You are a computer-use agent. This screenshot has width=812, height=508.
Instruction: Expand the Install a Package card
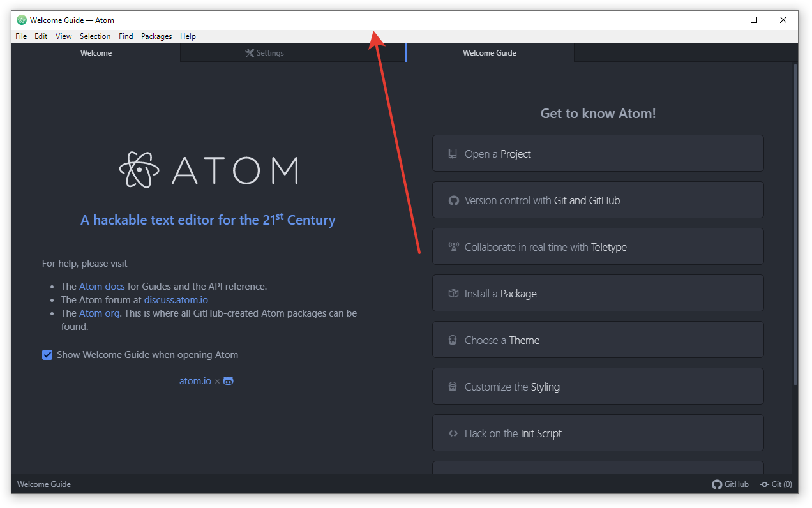598,293
